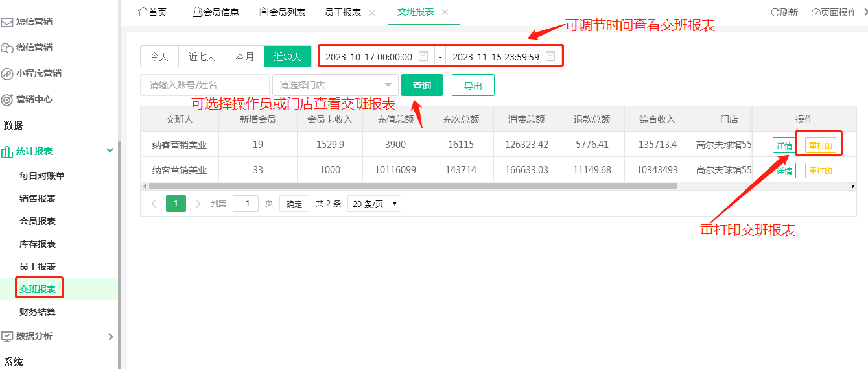Open 销售报表 in sidebar
Viewport: 868px width, 369px height.
pos(38,198)
